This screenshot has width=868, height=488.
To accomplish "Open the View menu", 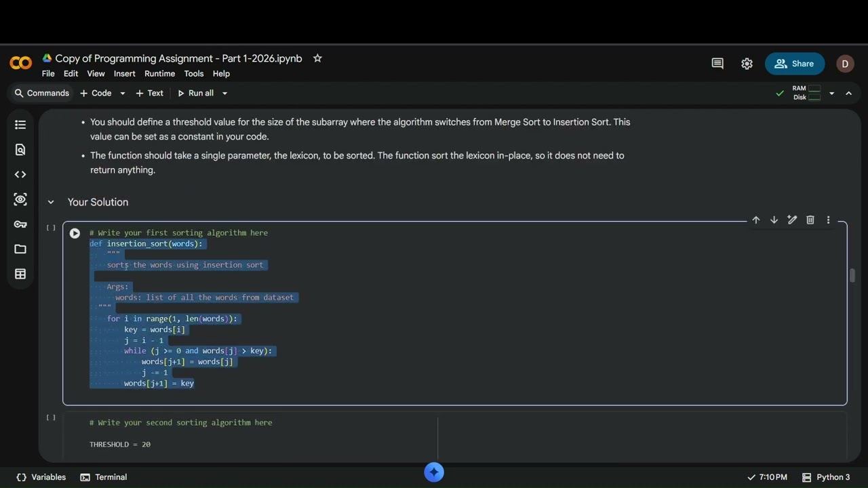I will pos(96,74).
